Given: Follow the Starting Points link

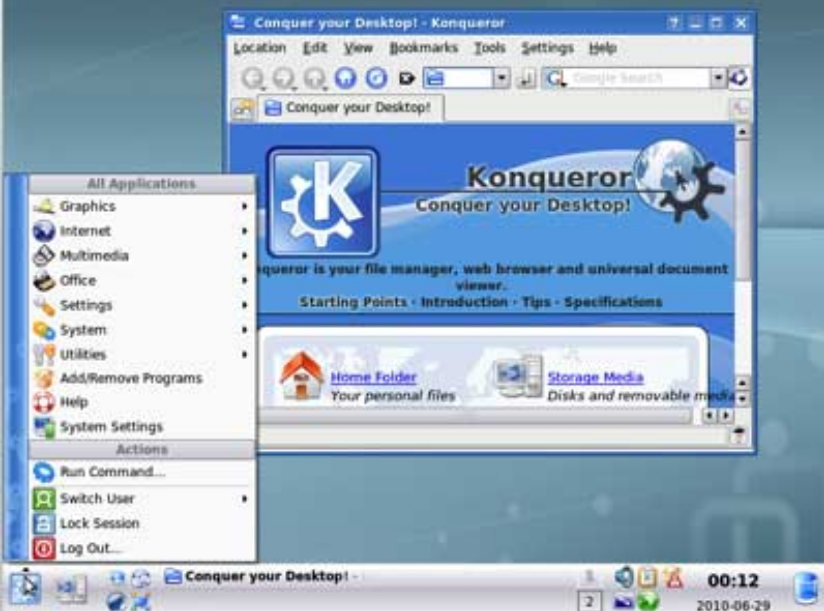Looking at the screenshot, I should coord(353,302).
